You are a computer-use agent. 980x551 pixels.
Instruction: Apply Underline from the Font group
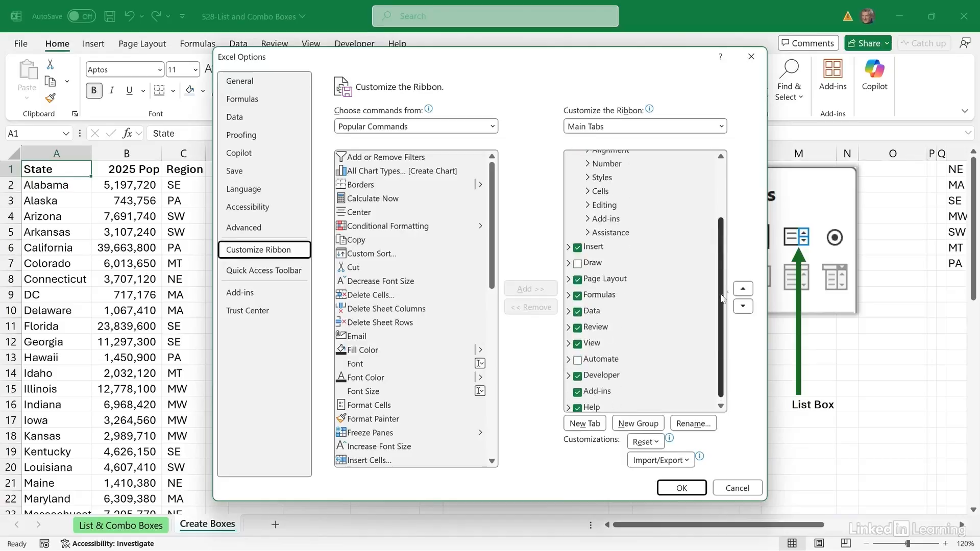click(x=129, y=91)
